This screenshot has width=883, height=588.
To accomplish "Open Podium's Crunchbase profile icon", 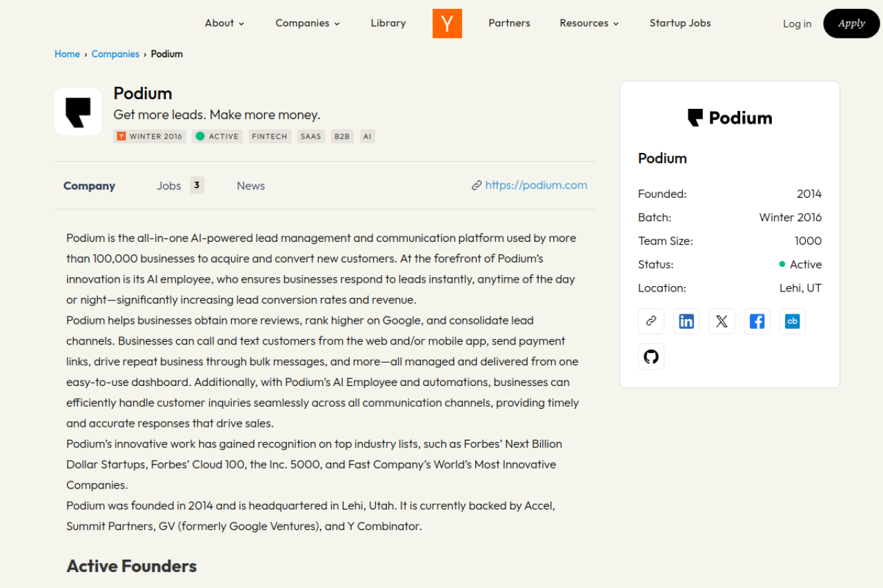I will tap(793, 321).
